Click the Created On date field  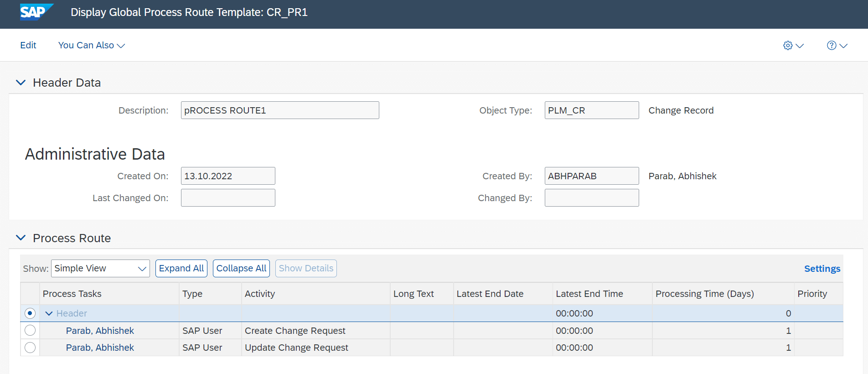pyautogui.click(x=228, y=176)
